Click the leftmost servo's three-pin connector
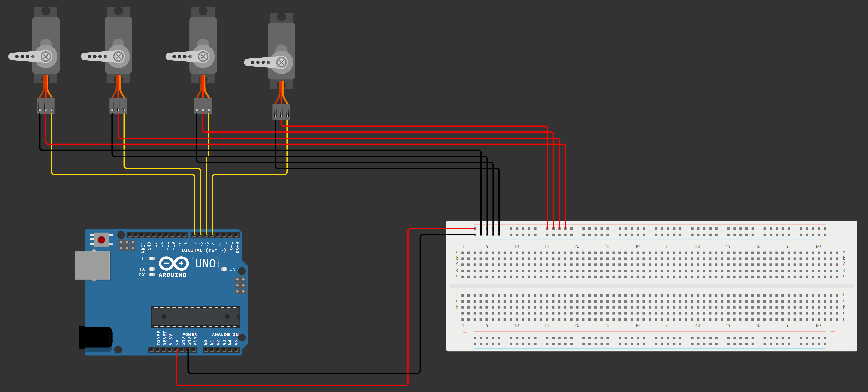Image resolution: width=868 pixels, height=392 pixels. [x=46, y=106]
